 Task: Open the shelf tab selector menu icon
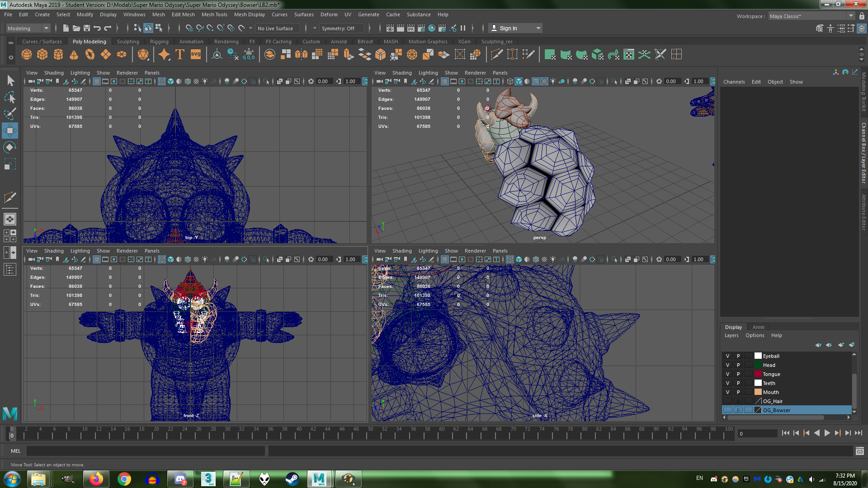pos(11,42)
